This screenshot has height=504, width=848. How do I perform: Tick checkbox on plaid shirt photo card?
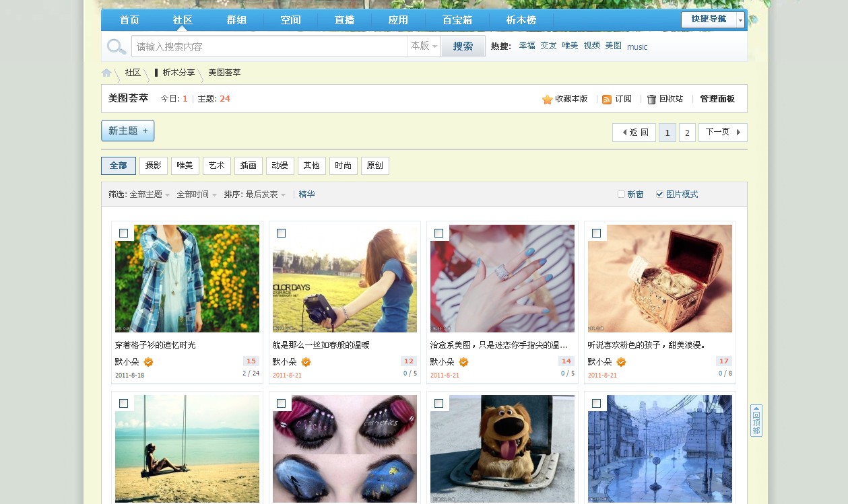click(x=124, y=233)
